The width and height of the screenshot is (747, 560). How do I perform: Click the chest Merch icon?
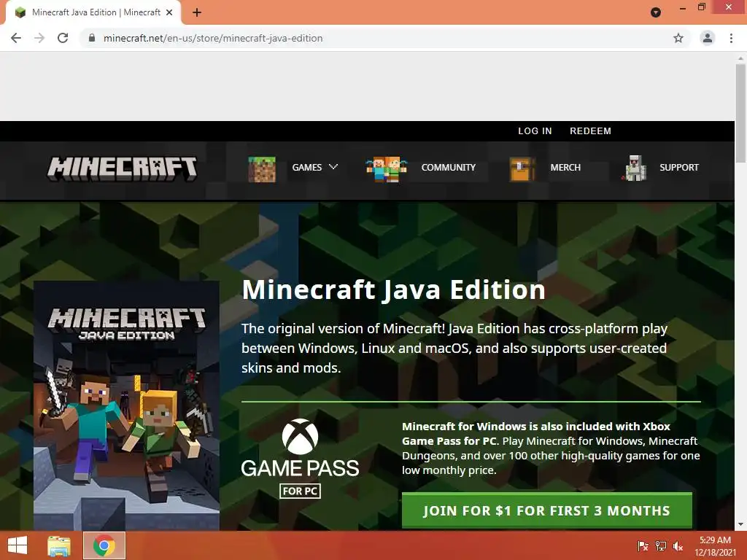(x=522, y=169)
